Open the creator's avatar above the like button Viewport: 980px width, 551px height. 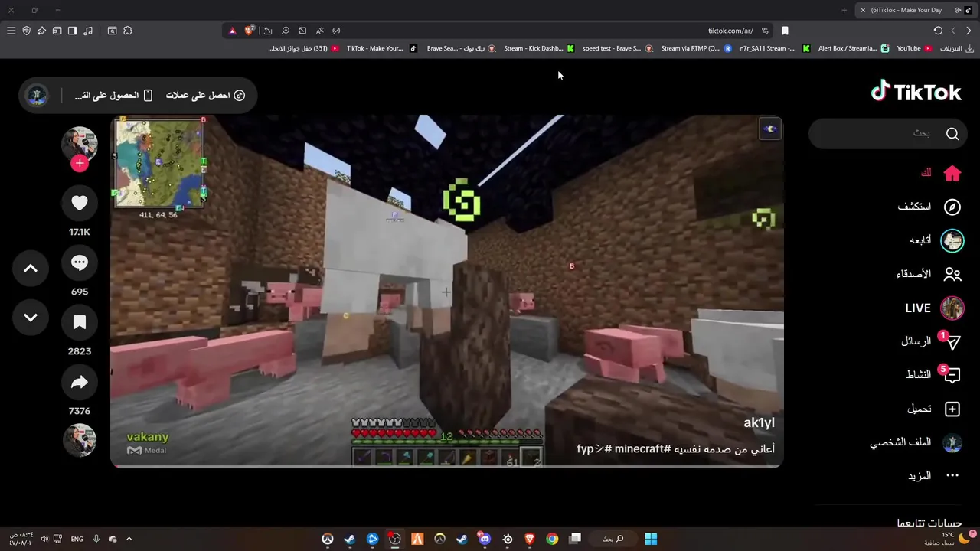click(x=80, y=144)
